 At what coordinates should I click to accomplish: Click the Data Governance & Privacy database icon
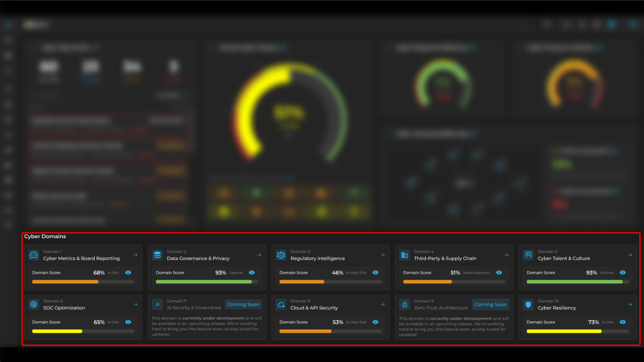coord(157,255)
